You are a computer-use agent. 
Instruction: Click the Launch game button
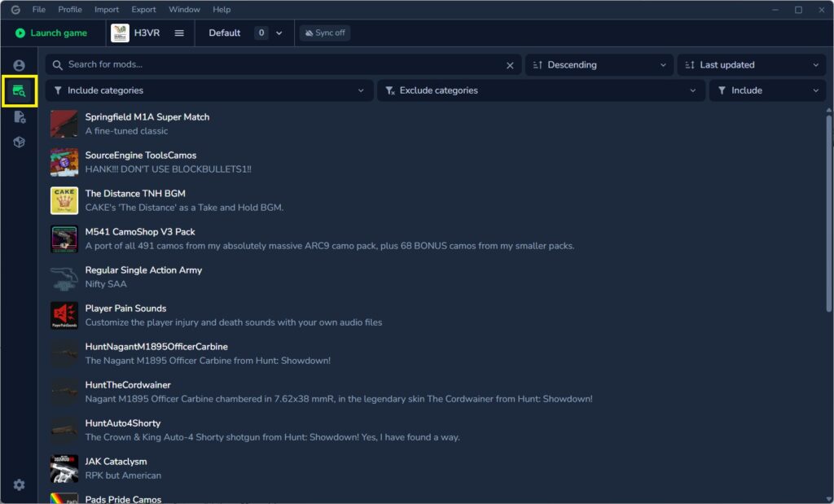[50, 33]
